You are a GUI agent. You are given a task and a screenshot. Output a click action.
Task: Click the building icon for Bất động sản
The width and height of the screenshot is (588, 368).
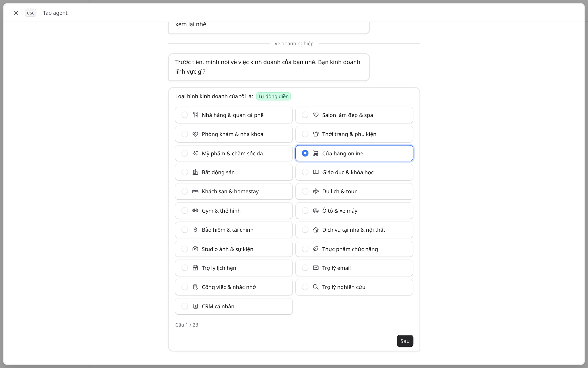[x=195, y=172]
